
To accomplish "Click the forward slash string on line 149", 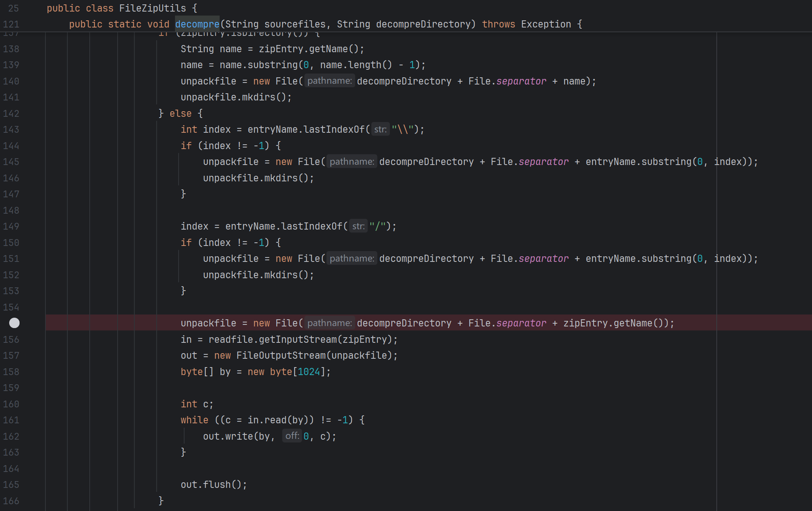I will 377,226.
